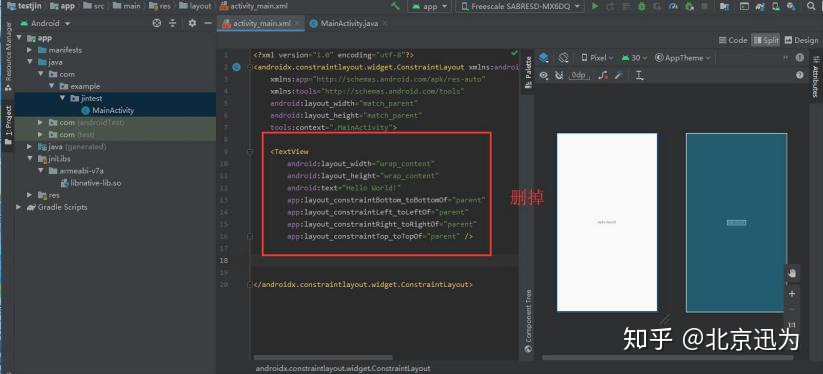Image resolution: width=823 pixels, height=374 pixels.
Task: Click the clear constraints icon
Action: click(603, 76)
